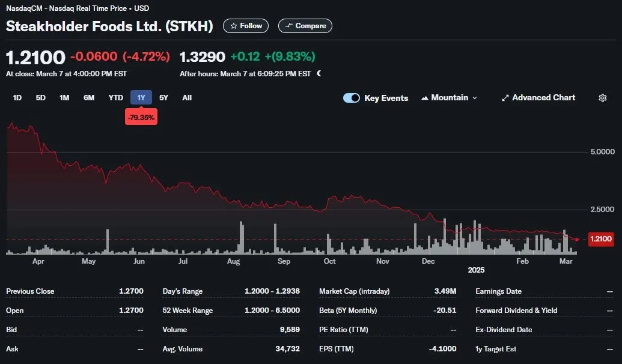Select the 1M time range

64,97
